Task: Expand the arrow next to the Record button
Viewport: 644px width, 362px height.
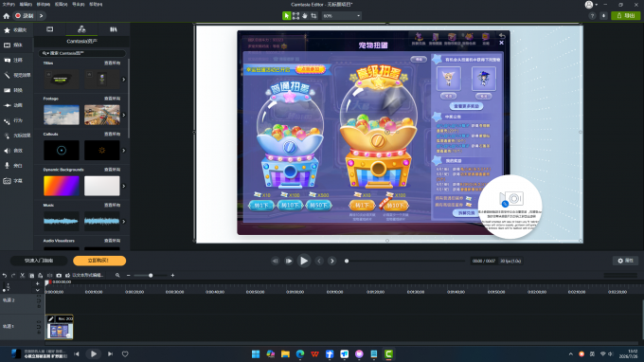Action: 41,16
